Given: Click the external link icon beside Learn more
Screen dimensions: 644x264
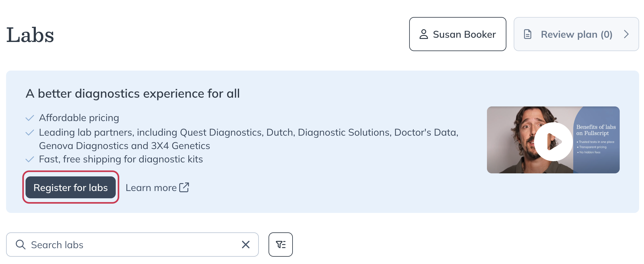Looking at the screenshot, I should (184, 187).
